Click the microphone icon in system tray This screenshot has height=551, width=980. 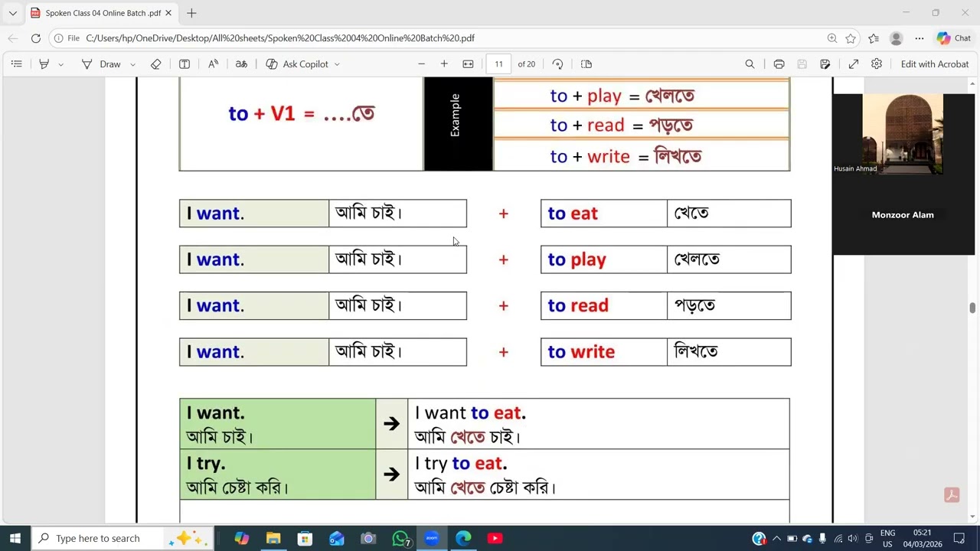coord(822,538)
